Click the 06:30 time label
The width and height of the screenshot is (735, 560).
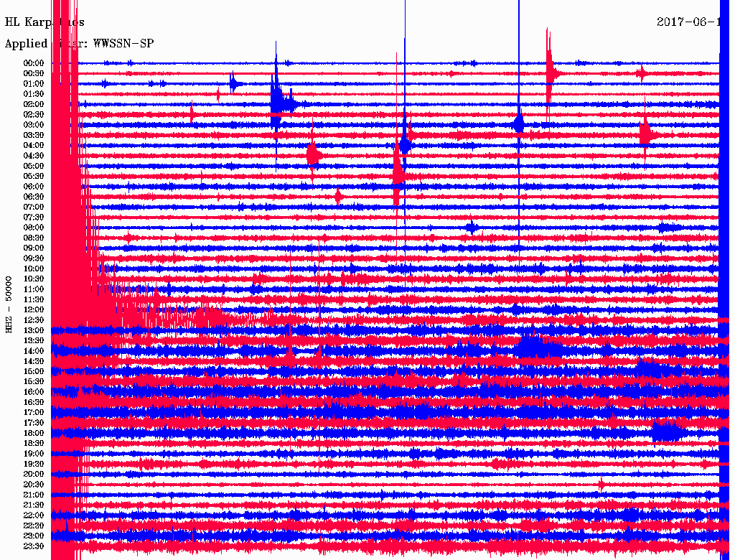point(34,197)
